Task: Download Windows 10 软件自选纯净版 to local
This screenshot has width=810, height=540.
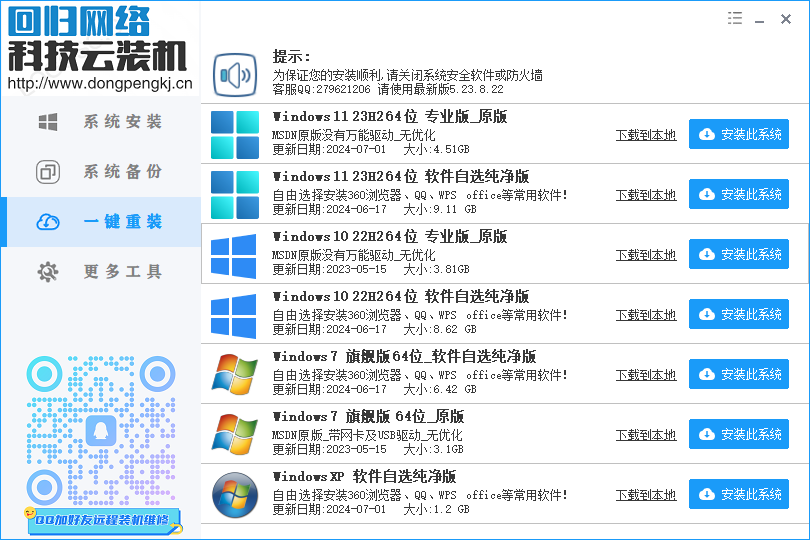Action: [646, 315]
